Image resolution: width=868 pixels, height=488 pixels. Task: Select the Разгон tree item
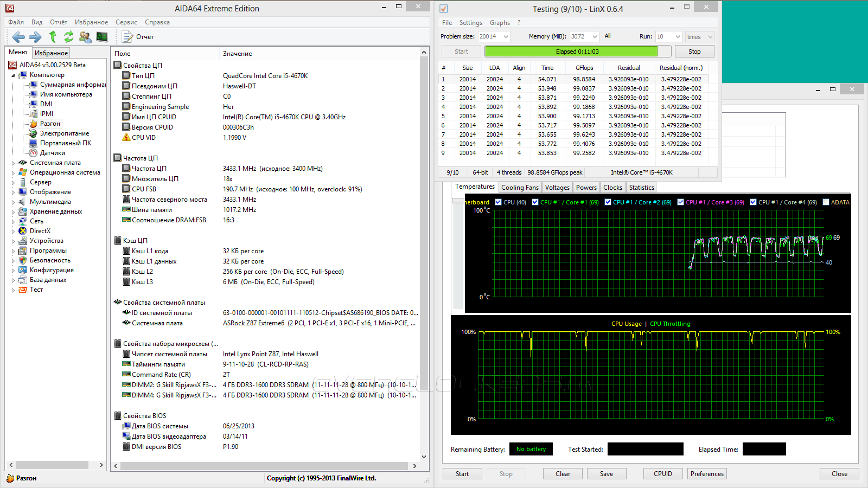pyautogui.click(x=50, y=124)
